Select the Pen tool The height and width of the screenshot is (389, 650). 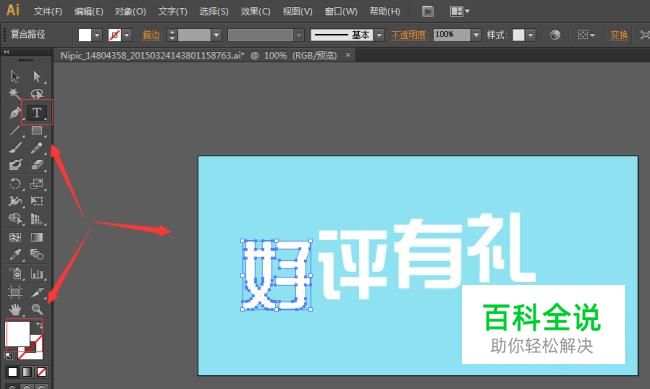(15, 112)
